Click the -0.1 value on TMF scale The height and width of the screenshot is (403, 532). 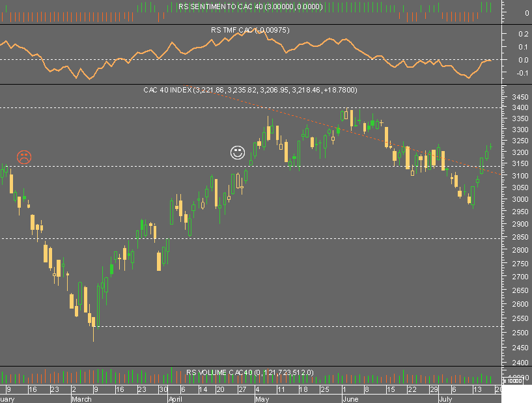tap(522, 73)
